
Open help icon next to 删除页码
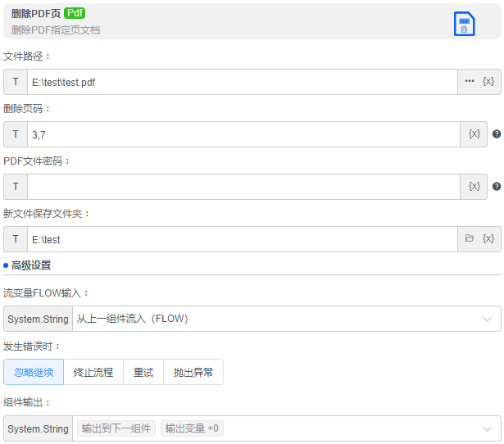coord(497,134)
